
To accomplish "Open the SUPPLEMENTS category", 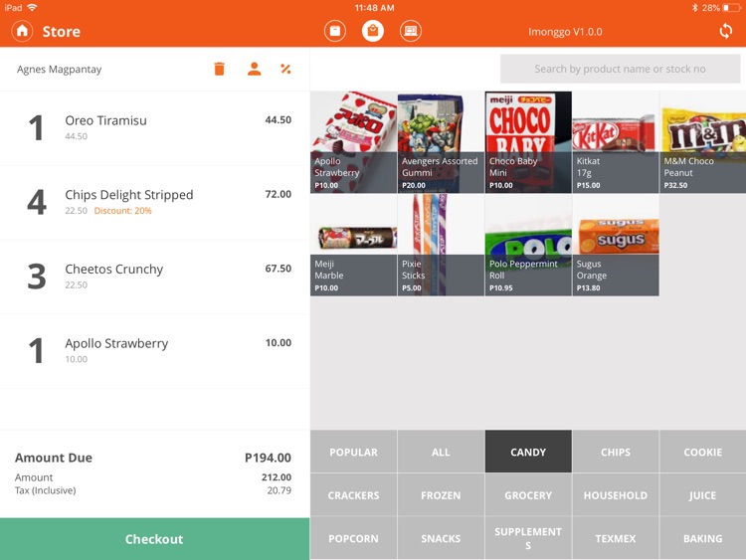I will tap(528, 538).
